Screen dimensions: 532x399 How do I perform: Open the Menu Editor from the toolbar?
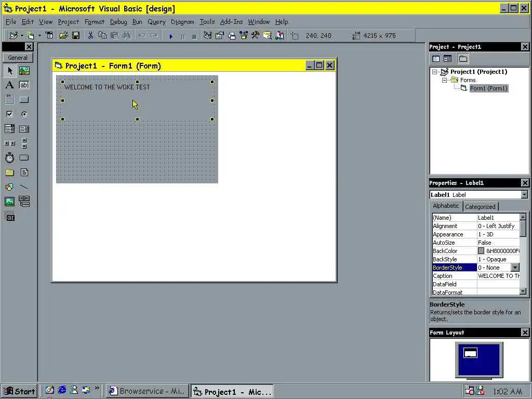(49, 35)
